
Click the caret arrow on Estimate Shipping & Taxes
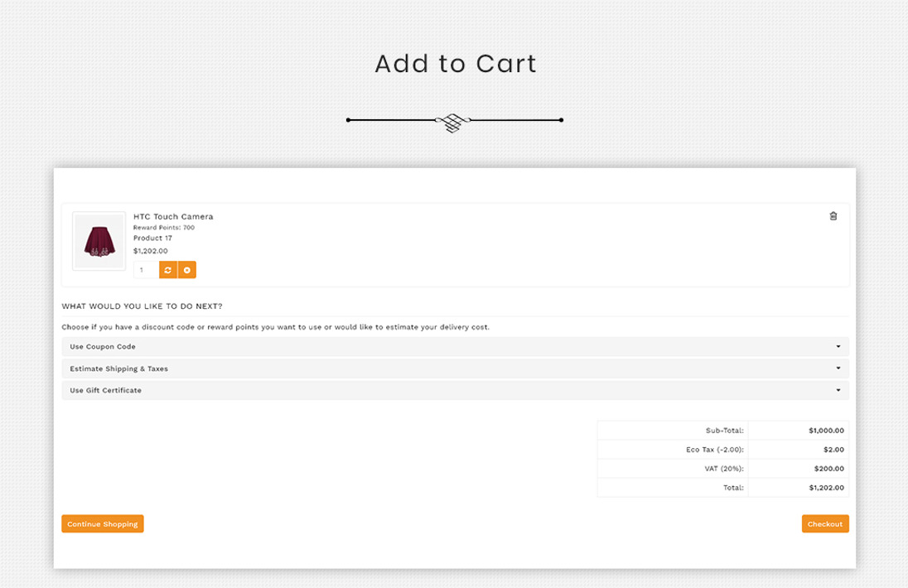tap(838, 369)
